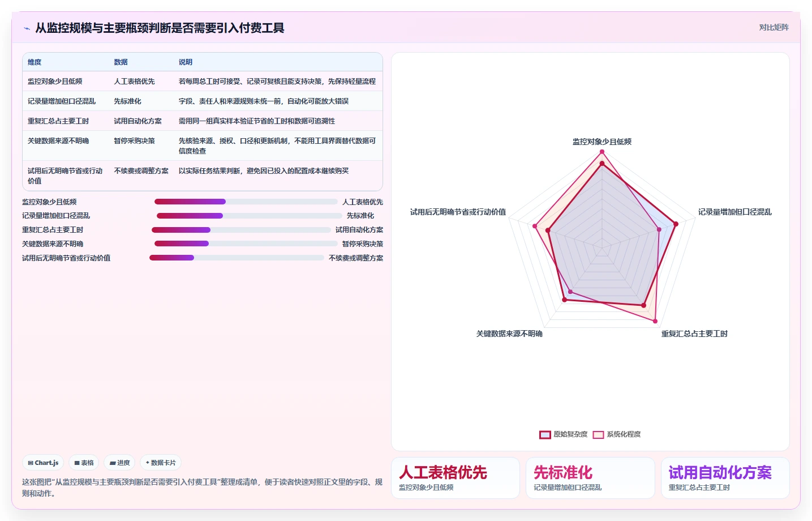
Task: Select the Chart.js tag chip
Action: [43, 463]
